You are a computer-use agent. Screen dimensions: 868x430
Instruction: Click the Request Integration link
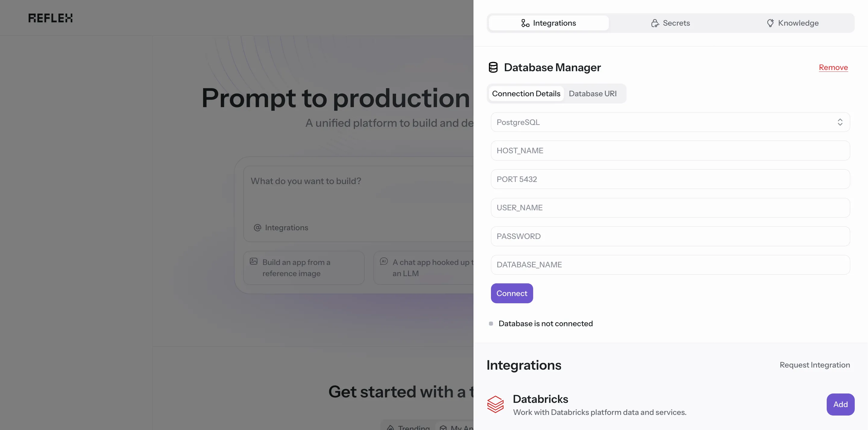[x=814, y=365]
